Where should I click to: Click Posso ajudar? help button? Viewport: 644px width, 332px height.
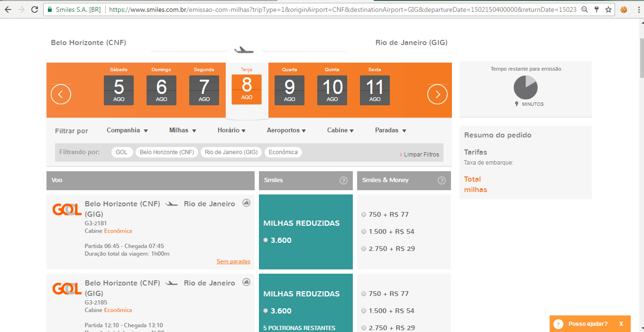[590, 324]
